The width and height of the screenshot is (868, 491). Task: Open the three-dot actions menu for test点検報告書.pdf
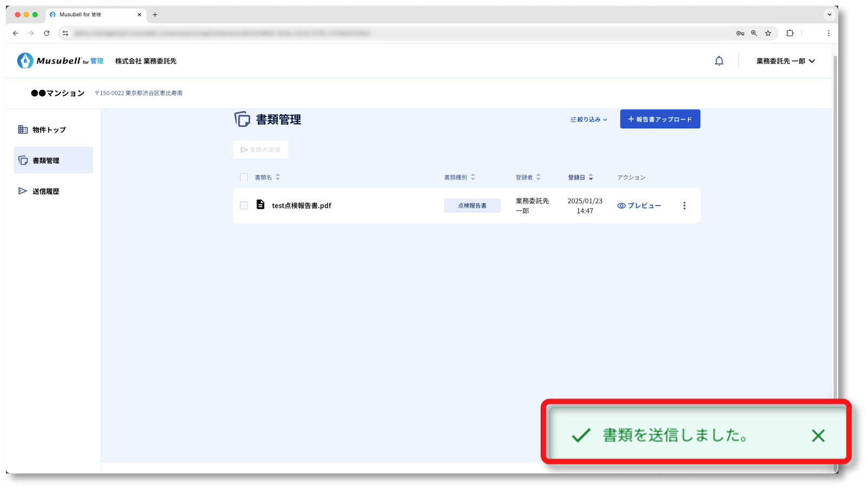tap(684, 206)
